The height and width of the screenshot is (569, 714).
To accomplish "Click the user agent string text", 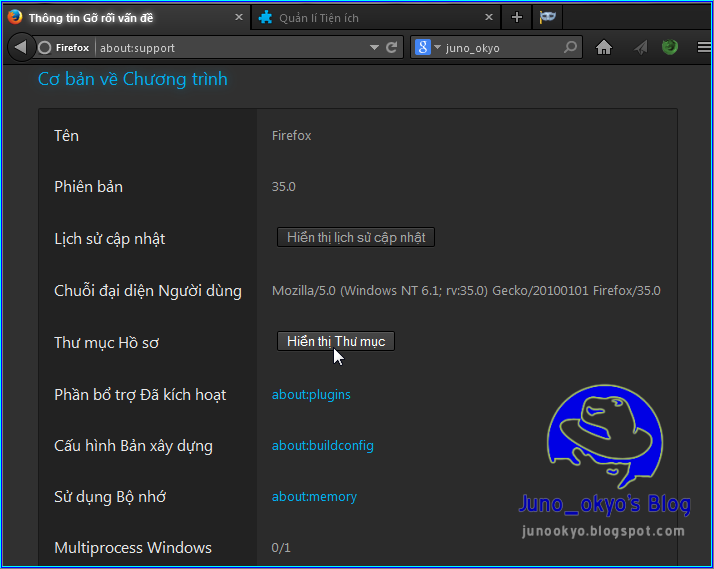I will click(x=466, y=290).
